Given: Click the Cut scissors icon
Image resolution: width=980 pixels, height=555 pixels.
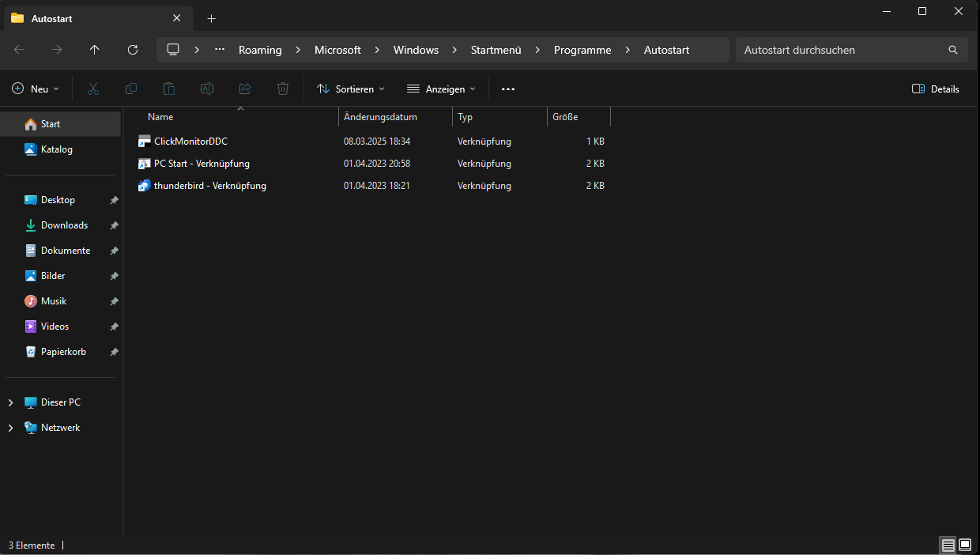Looking at the screenshot, I should point(93,89).
